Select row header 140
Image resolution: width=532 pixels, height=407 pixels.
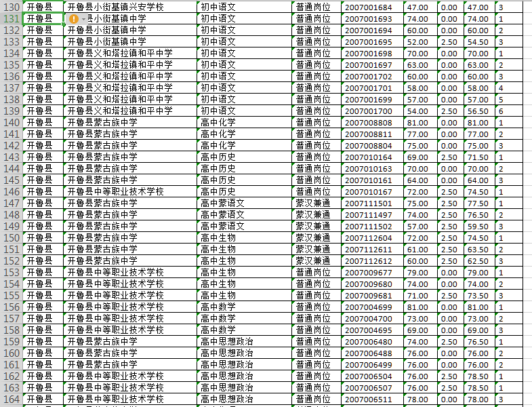[x=11, y=123]
